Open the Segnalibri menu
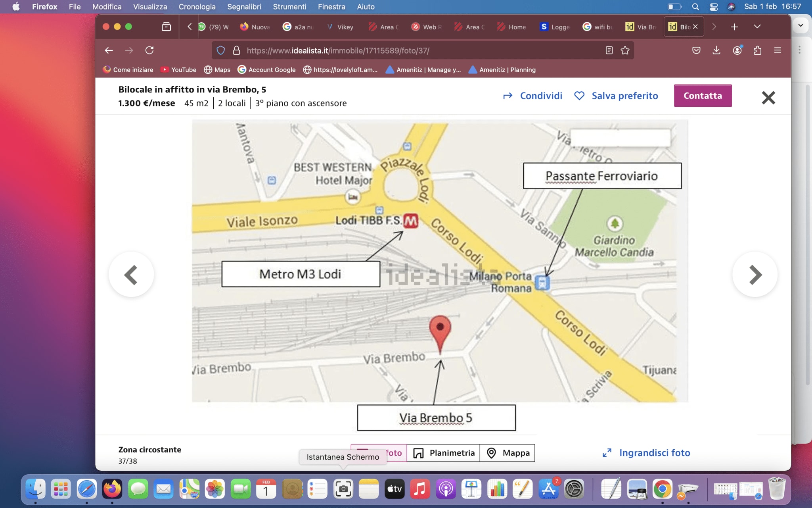Screen dimensions: 812x508 pos(244,7)
